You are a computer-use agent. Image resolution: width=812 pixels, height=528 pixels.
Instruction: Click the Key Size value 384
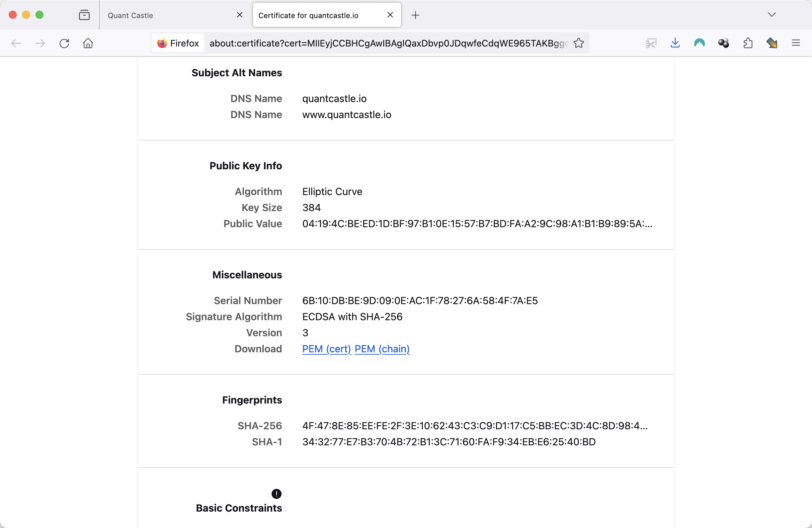312,207
